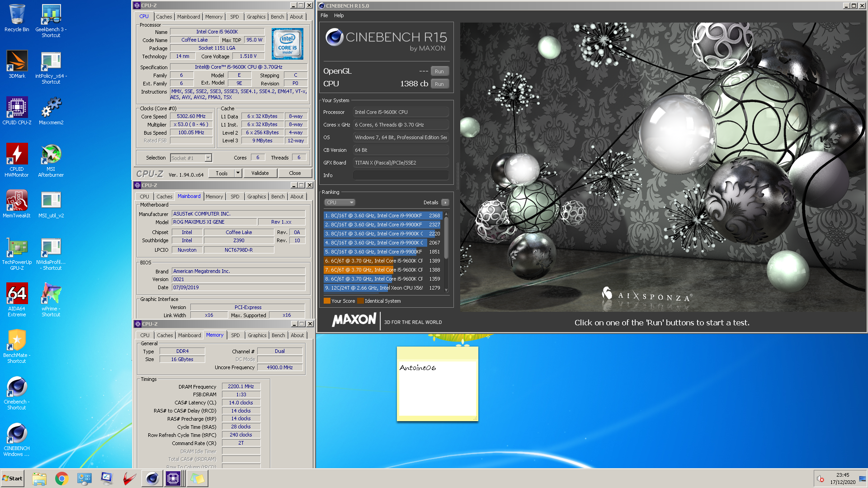Open the MSI Afterburner desktop icon
Screen dimensions: 868x488
[x=51, y=160]
